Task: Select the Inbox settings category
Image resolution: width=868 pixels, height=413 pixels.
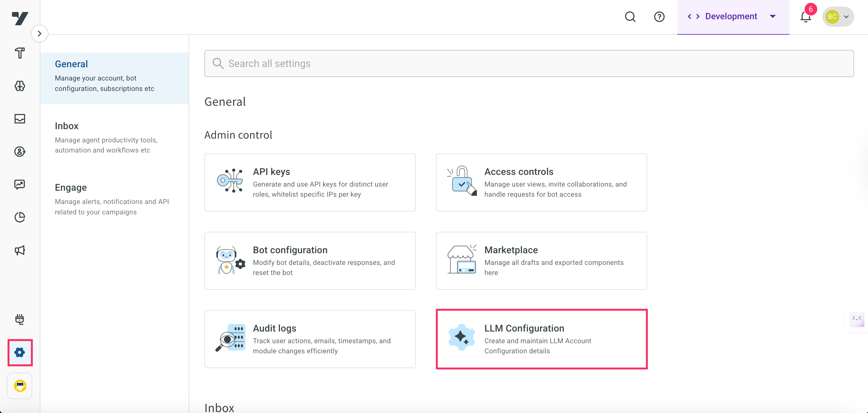Action: coord(114,138)
